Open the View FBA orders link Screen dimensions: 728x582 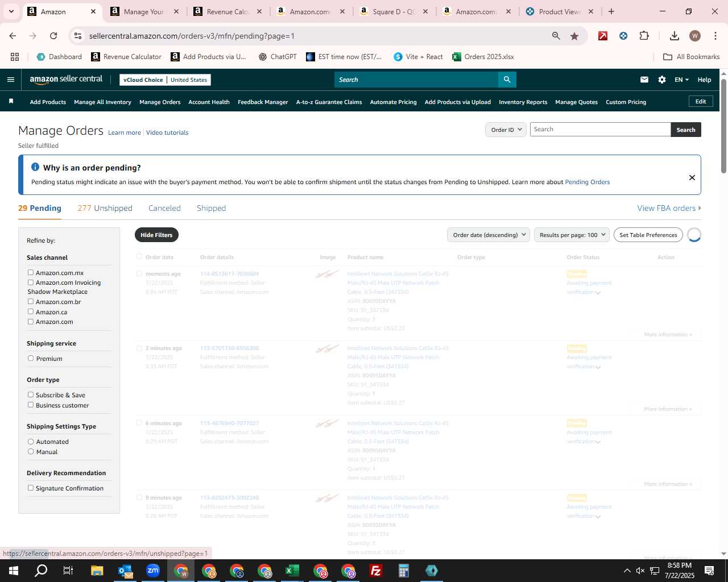pyautogui.click(x=669, y=208)
